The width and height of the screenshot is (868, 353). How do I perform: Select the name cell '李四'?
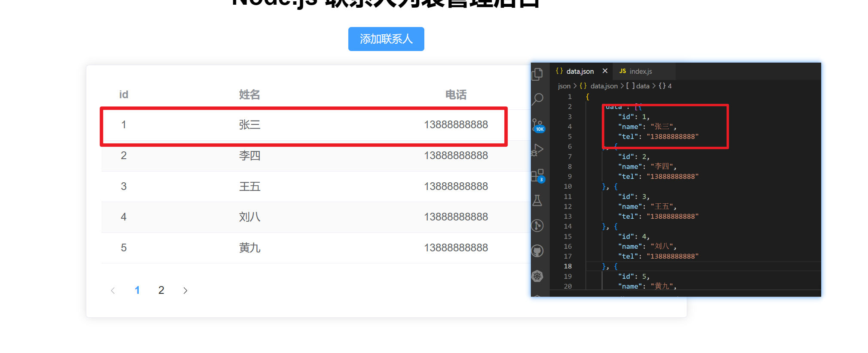tap(250, 155)
